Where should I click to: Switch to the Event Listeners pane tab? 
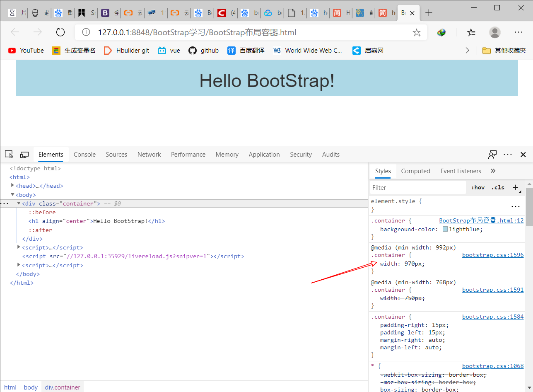click(x=461, y=171)
